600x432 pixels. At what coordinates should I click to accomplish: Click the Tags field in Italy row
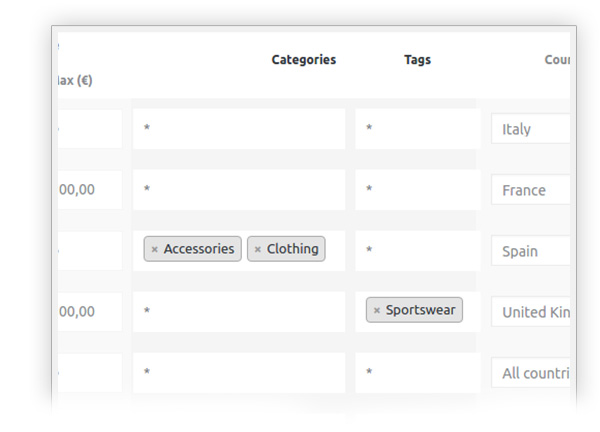tap(416, 129)
